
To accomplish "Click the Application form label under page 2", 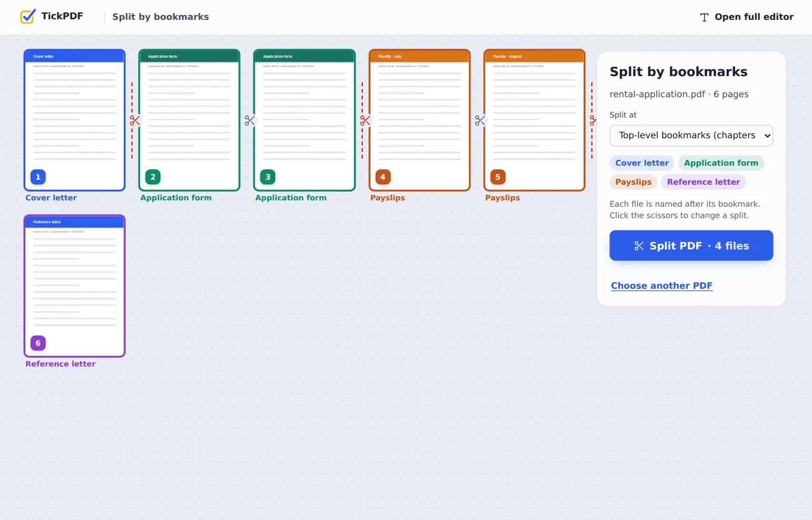I will pos(176,198).
